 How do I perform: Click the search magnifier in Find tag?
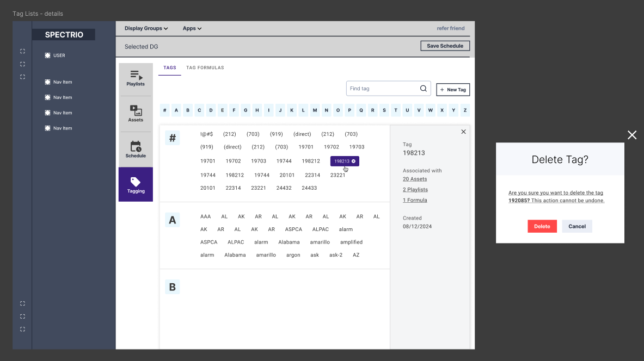point(424,89)
